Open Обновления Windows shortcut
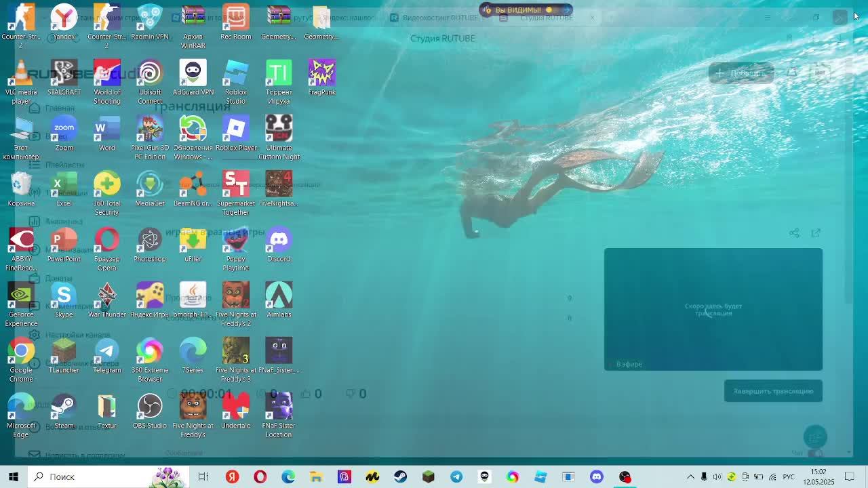The width and height of the screenshot is (868, 488). pyautogui.click(x=193, y=138)
